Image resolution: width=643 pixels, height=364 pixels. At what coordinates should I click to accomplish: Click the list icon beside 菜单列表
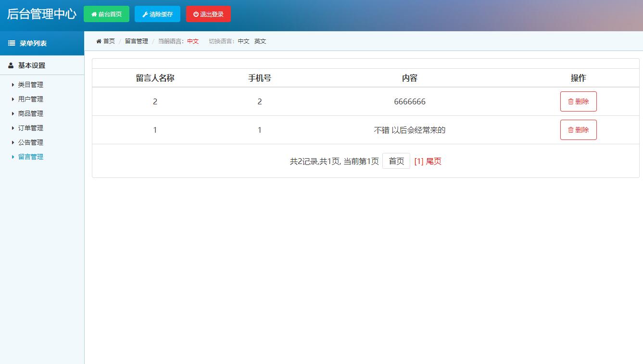[x=12, y=43]
